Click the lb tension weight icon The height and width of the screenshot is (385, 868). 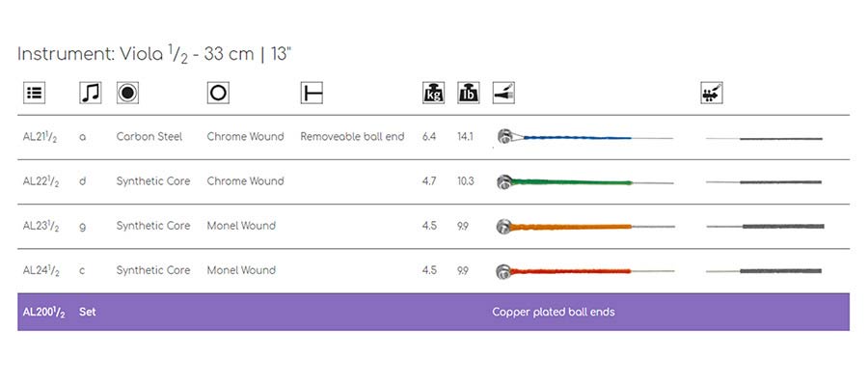(x=469, y=93)
